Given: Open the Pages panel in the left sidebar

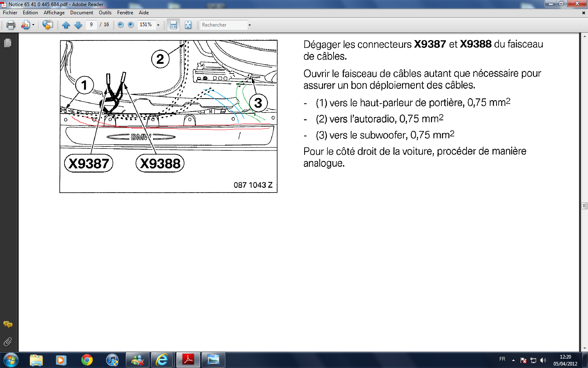Looking at the screenshot, I should click(8, 43).
